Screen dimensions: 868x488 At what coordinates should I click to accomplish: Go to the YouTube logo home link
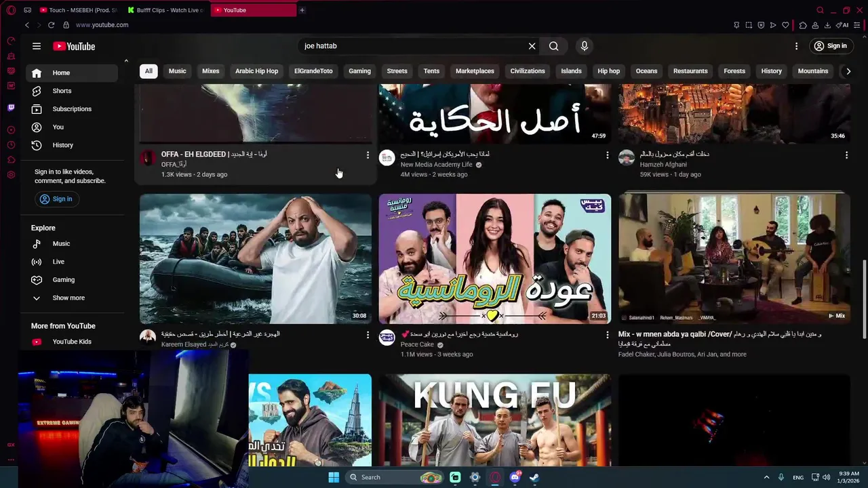point(74,46)
